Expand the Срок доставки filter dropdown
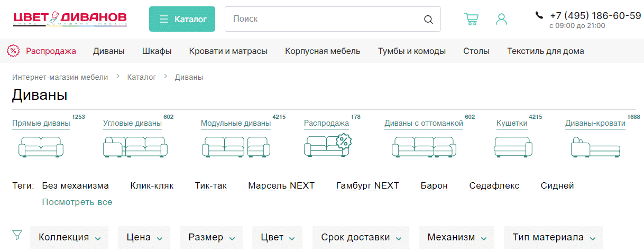Viewport: 644px width, 252px height. click(x=361, y=237)
